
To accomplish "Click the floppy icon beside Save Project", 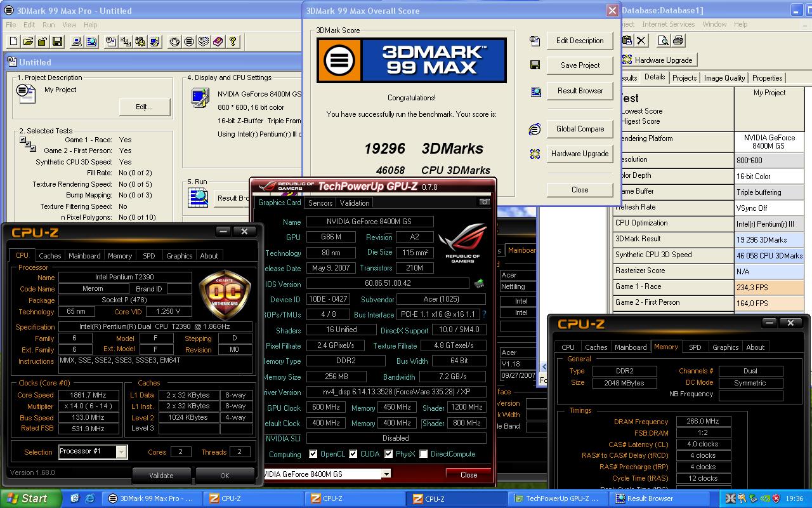I will pyautogui.click(x=535, y=65).
